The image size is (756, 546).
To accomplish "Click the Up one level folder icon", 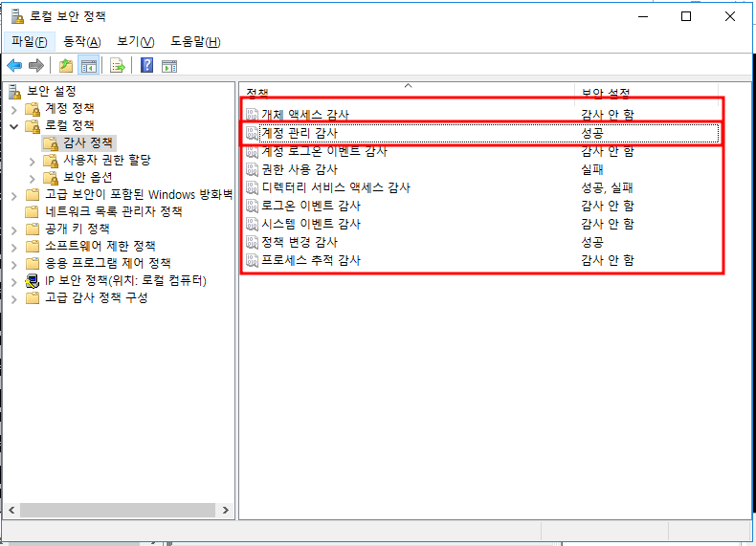I will coord(66,65).
